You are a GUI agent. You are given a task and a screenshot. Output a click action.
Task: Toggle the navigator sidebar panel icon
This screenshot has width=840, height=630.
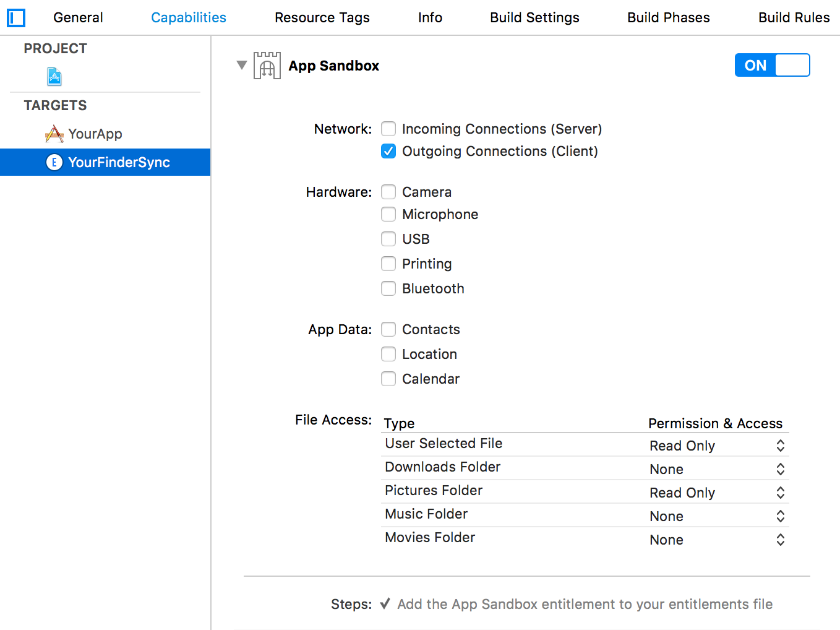coord(16,18)
